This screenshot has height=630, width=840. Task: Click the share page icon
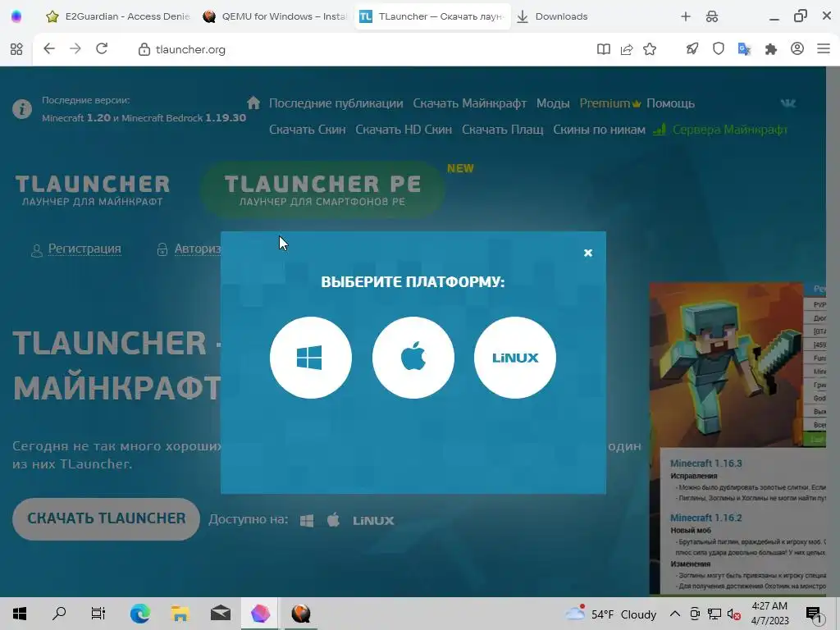626,49
